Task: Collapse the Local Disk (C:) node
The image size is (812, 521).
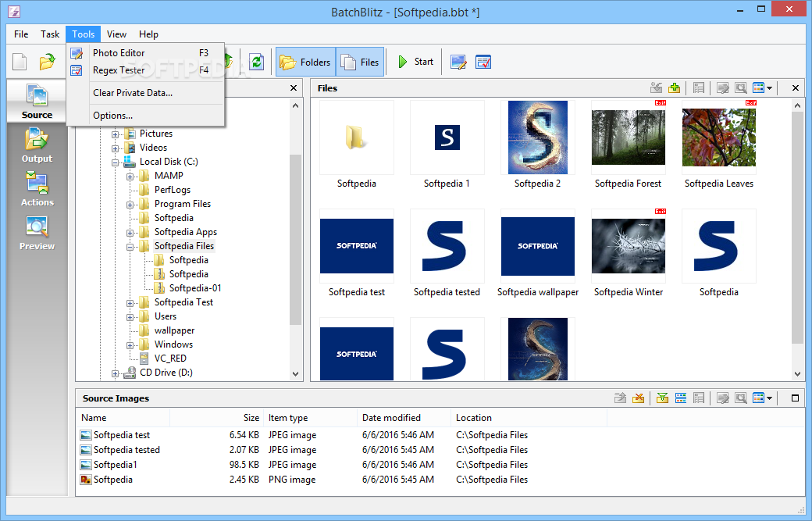Action: [x=115, y=162]
